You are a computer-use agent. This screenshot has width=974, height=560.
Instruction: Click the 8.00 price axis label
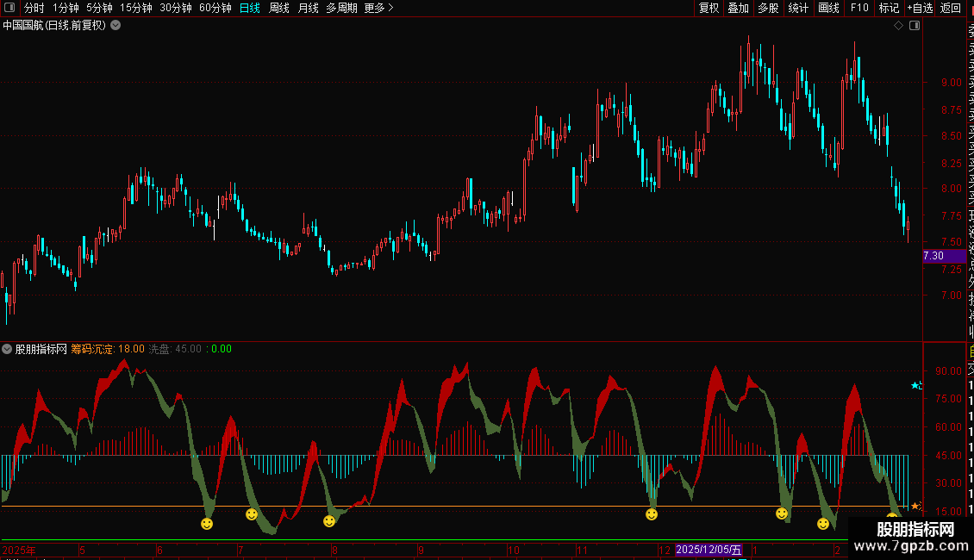[951, 189]
